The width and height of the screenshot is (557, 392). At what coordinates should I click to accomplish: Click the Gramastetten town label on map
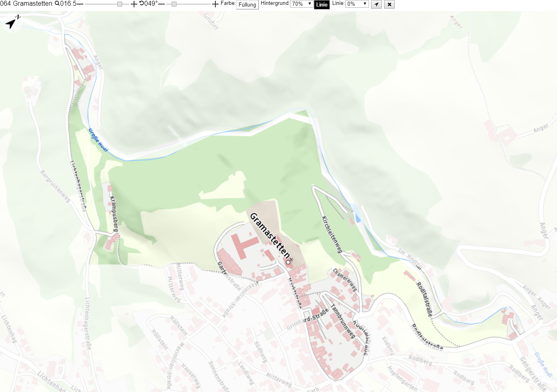click(271, 235)
